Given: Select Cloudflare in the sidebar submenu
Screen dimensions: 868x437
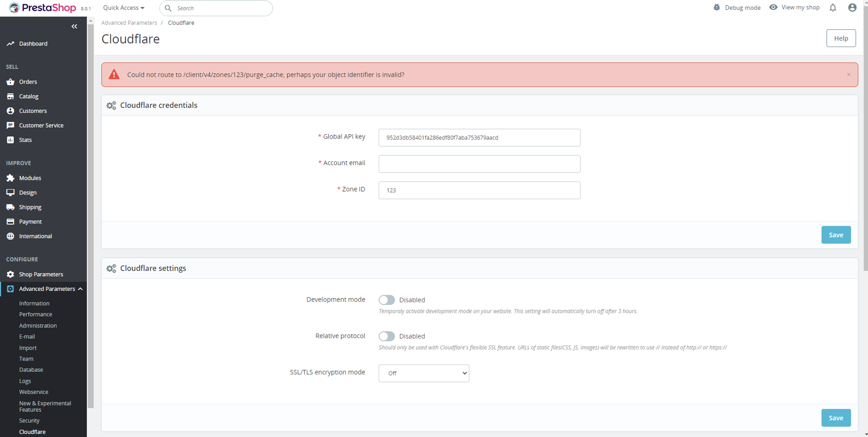Looking at the screenshot, I should (32, 432).
